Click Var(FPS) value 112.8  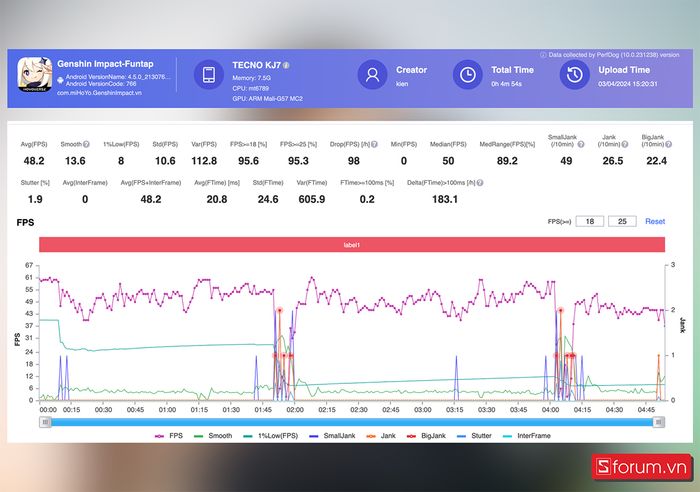[x=204, y=161]
